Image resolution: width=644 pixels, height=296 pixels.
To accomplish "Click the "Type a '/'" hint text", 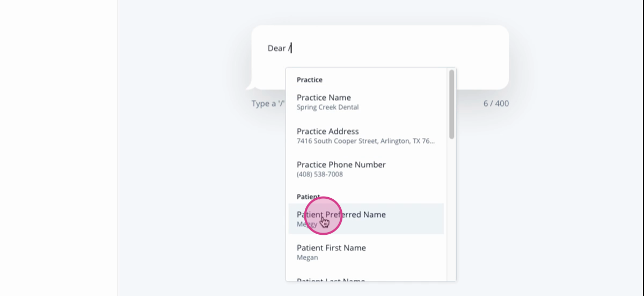I will tap(268, 103).
